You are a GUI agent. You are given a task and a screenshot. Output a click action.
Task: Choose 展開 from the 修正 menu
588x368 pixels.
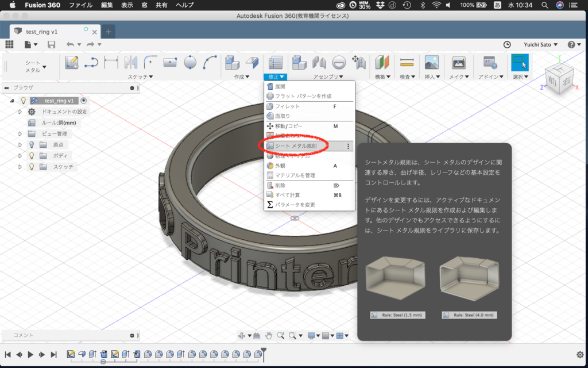tap(310, 86)
